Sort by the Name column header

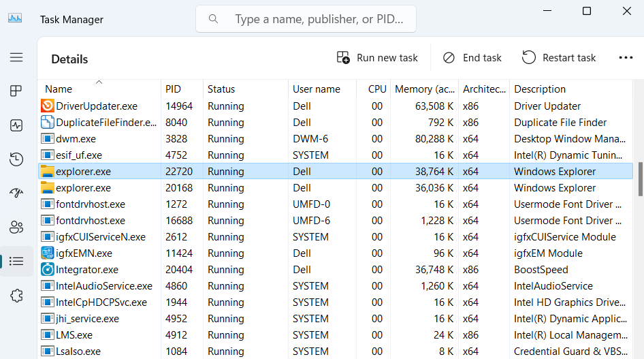click(99, 89)
